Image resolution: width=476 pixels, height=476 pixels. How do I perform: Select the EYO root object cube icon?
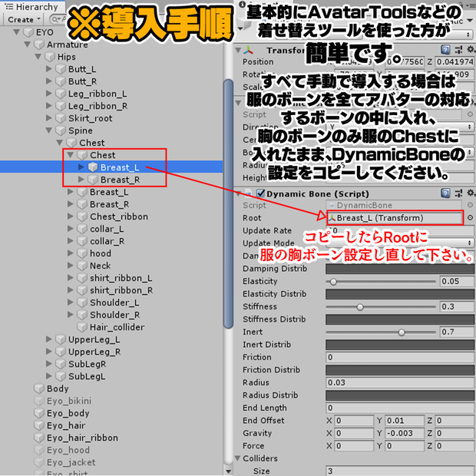click(28, 32)
